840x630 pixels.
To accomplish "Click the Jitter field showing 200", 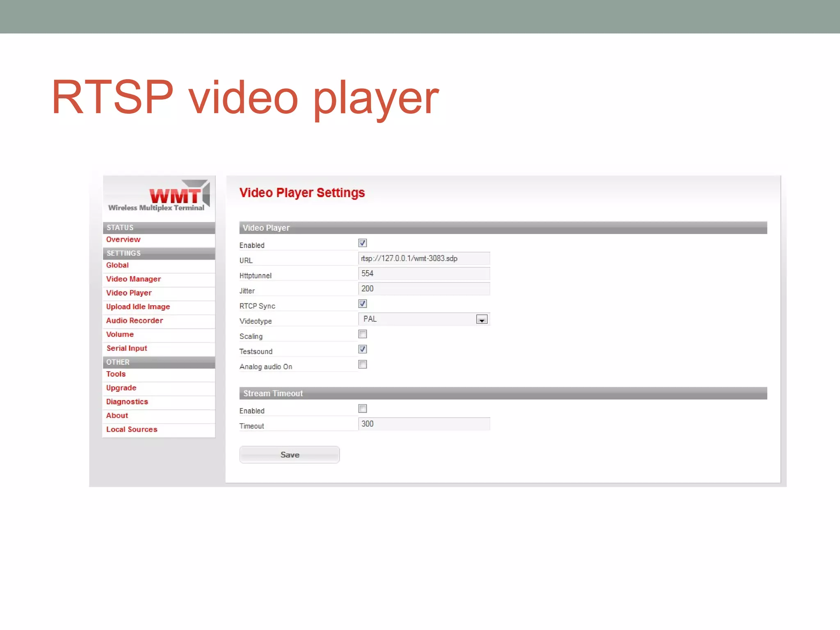I will 424,289.
